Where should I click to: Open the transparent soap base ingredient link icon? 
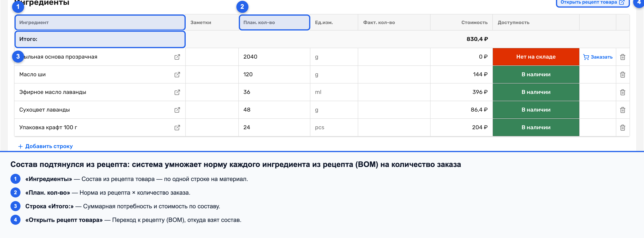click(177, 57)
